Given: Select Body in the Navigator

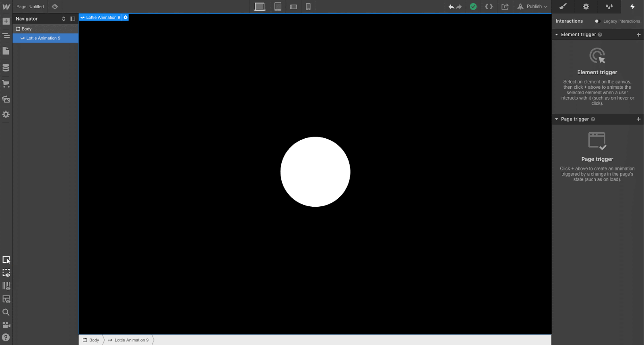Looking at the screenshot, I should pos(45,29).
